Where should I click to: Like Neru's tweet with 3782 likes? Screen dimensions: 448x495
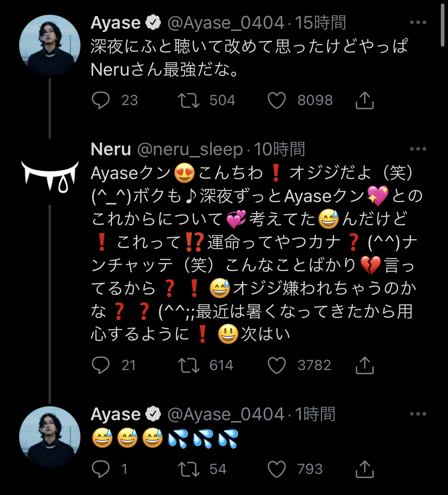click(x=277, y=365)
